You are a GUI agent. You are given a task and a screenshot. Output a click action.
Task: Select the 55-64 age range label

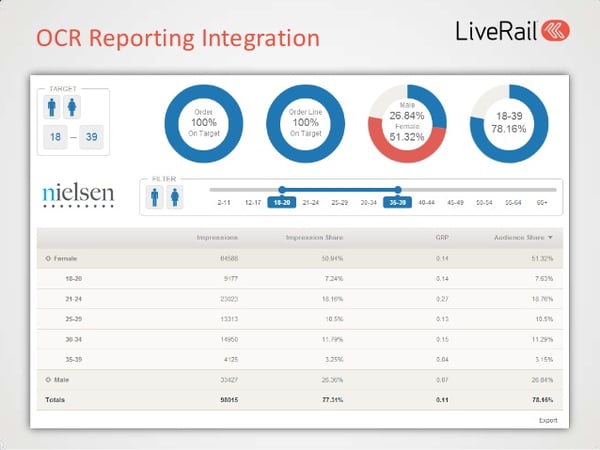(x=513, y=202)
